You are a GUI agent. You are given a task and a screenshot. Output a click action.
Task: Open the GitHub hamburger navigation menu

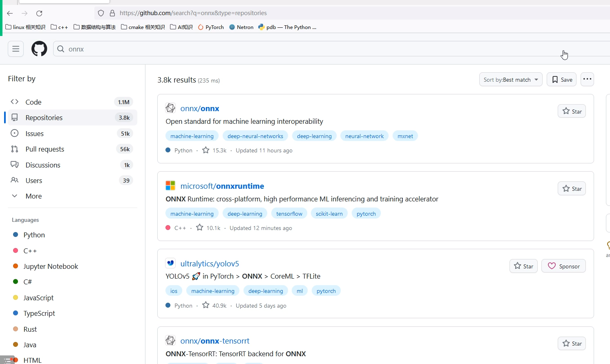click(x=16, y=49)
